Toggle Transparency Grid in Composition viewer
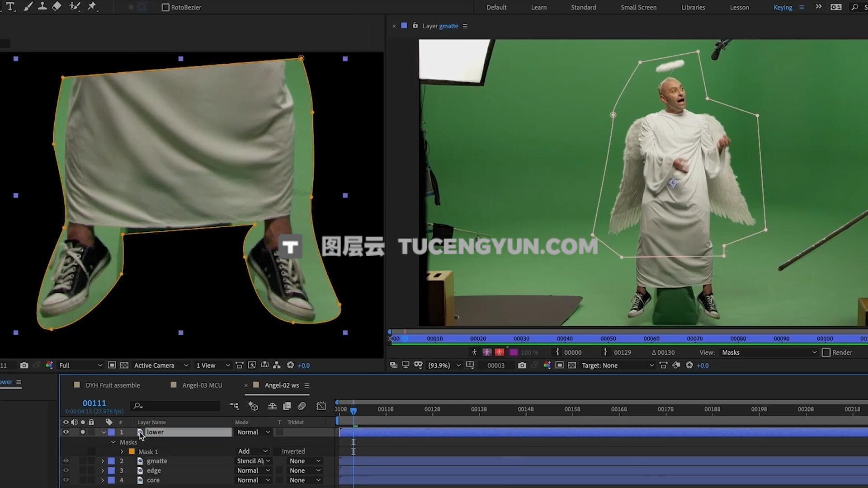868x488 pixels. (124, 365)
